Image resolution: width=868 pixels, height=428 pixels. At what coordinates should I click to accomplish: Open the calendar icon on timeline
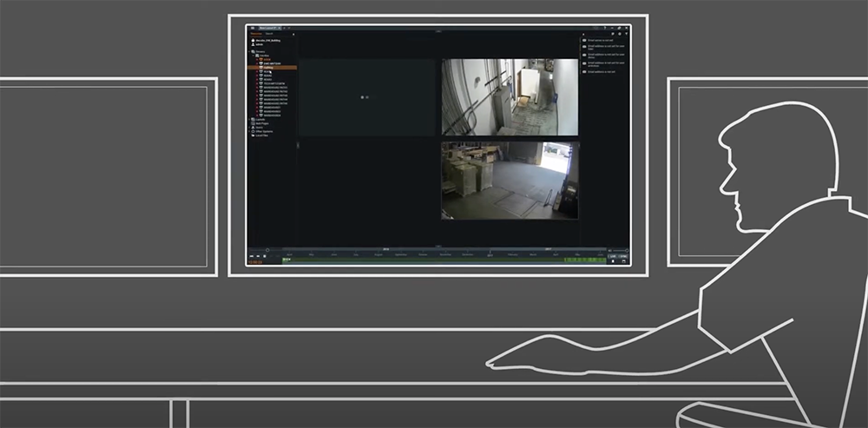click(623, 261)
